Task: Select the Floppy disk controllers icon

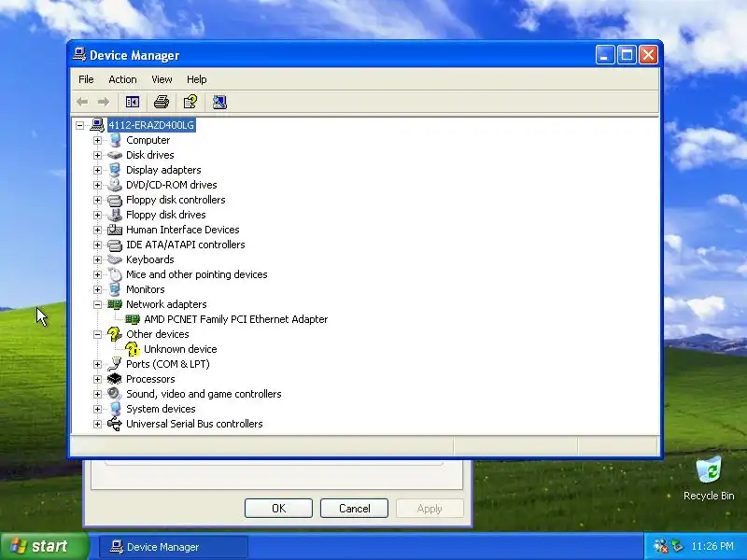Action: tap(115, 200)
